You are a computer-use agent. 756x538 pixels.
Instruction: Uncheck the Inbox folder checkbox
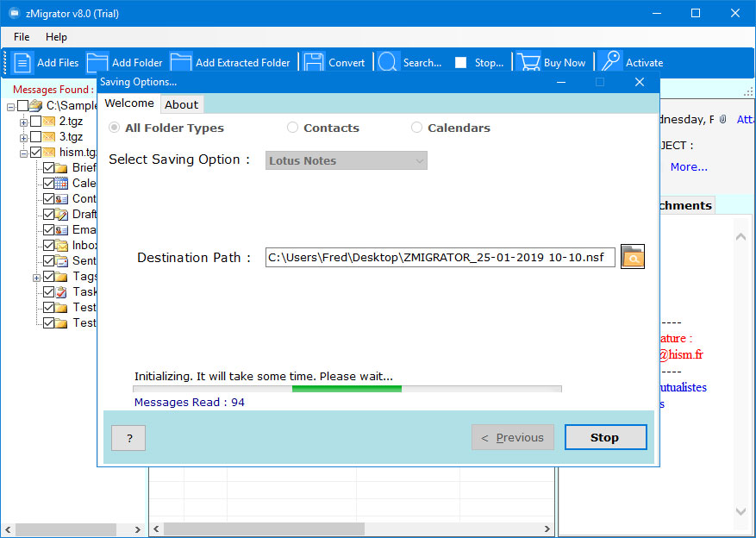click(48, 246)
